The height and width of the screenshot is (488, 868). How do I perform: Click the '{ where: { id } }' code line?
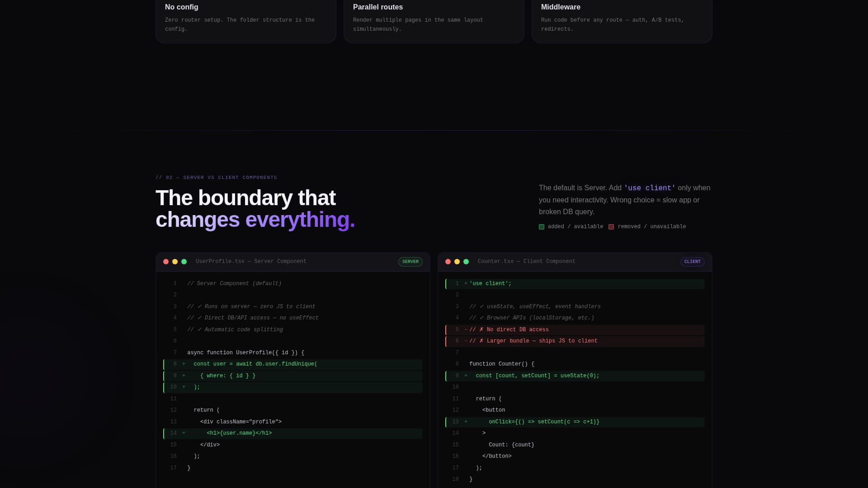(x=293, y=376)
